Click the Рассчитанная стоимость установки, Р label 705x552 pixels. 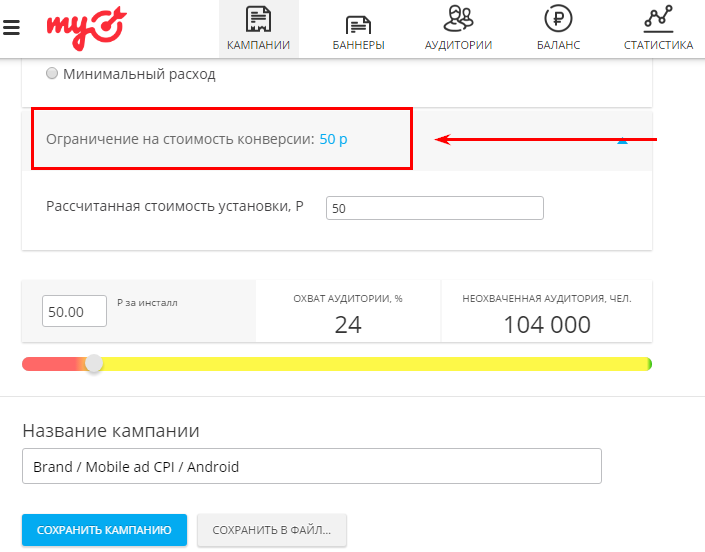coord(175,207)
